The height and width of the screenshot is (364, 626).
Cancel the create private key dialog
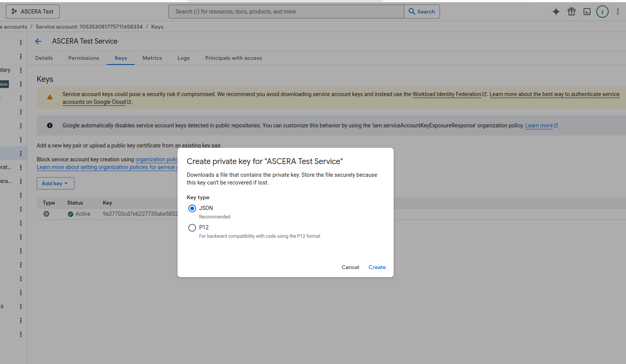point(350,267)
